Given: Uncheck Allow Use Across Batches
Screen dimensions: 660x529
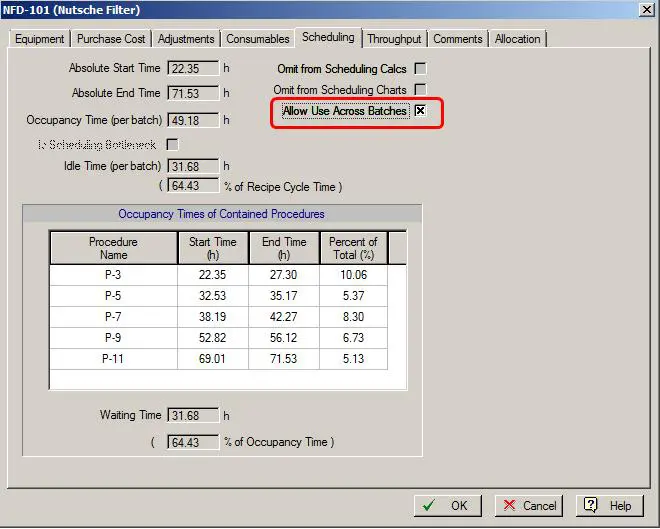Looking at the screenshot, I should click(x=420, y=111).
